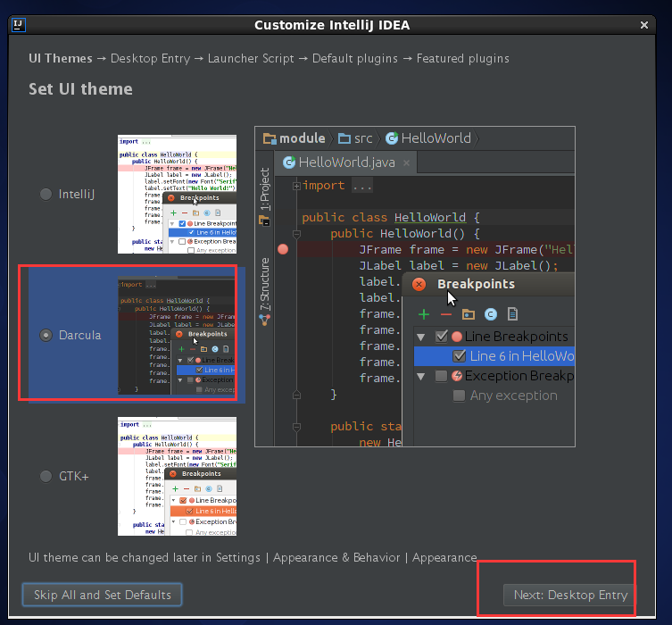672x625 pixels.
Task: Click the Exception Breakpoints lightning icon
Action: (x=457, y=376)
